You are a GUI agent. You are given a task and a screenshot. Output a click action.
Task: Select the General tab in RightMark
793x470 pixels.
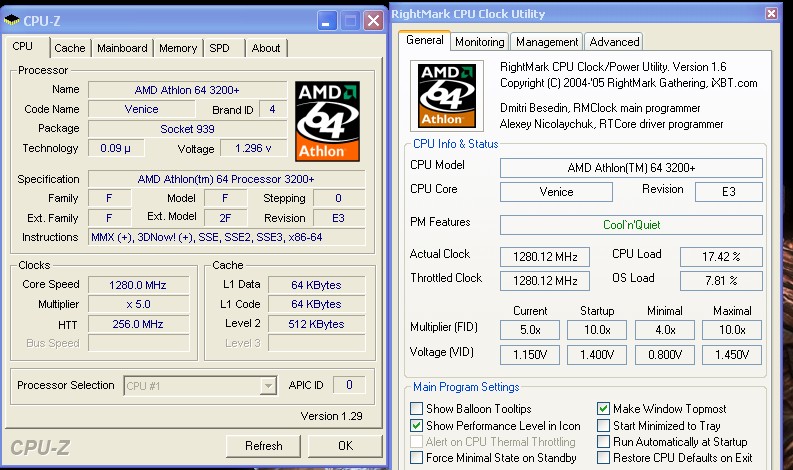point(425,40)
